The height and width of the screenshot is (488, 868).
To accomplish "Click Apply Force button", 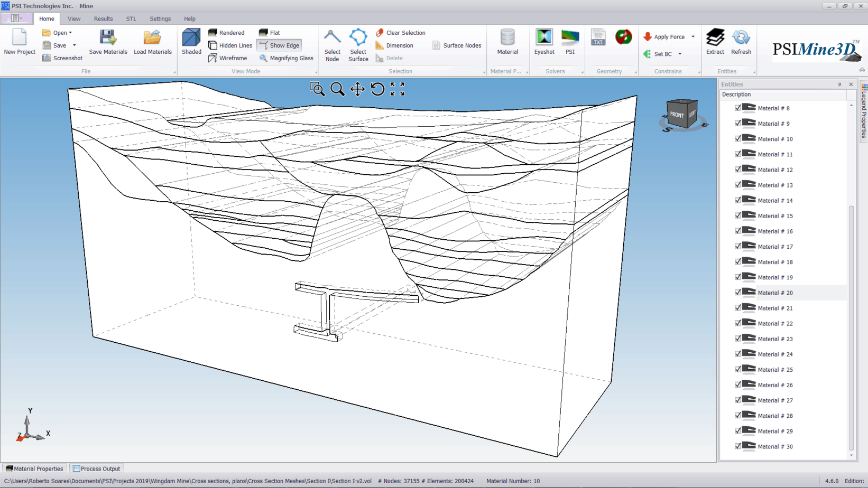I will (664, 37).
